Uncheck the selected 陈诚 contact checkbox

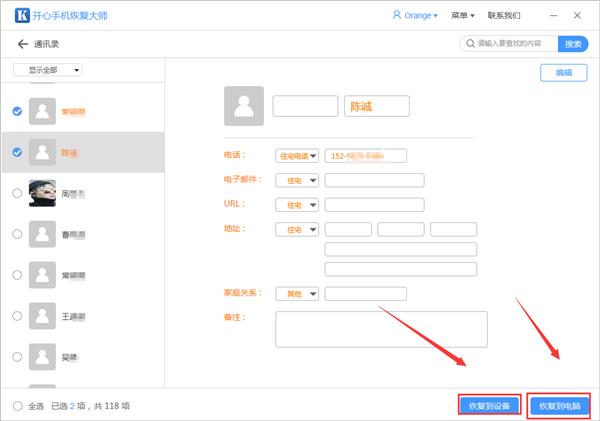pyautogui.click(x=17, y=152)
